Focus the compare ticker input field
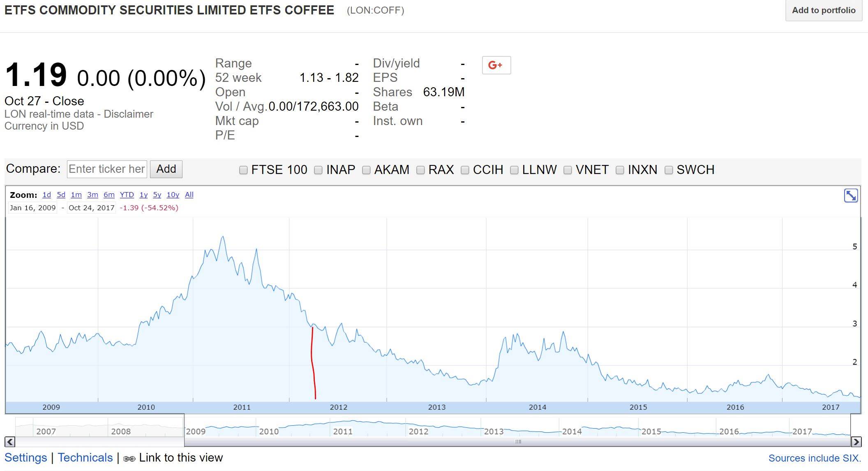 [x=107, y=169]
